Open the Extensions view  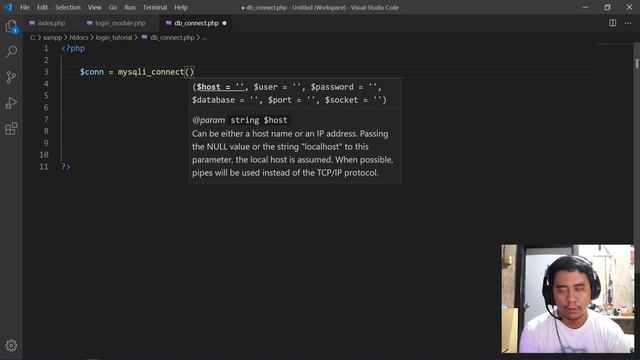coord(11,129)
